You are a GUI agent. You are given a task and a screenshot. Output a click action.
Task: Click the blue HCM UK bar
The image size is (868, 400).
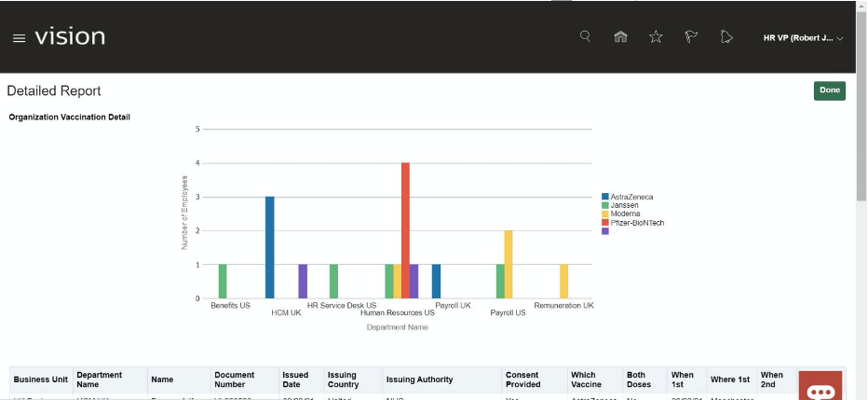270,247
